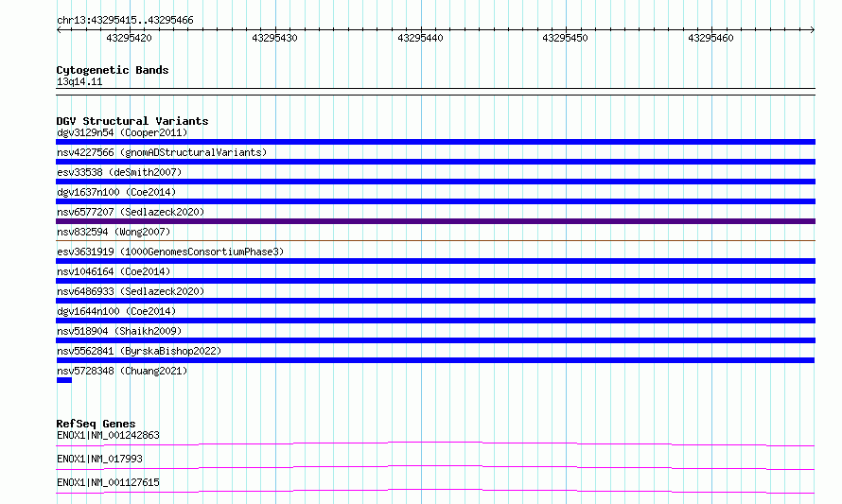Click the dgv3129n54 (Cooper2011) variant label

click(122, 132)
